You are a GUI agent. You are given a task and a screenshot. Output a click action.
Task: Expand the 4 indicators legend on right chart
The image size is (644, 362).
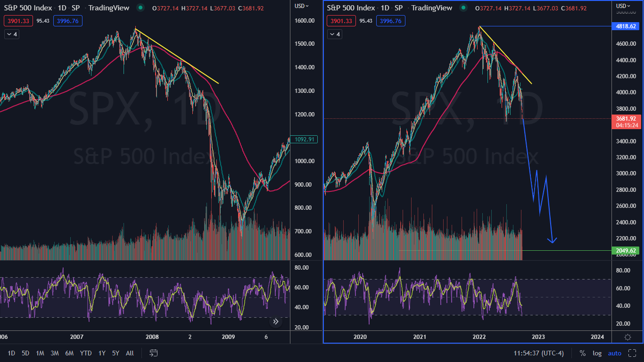click(x=335, y=34)
